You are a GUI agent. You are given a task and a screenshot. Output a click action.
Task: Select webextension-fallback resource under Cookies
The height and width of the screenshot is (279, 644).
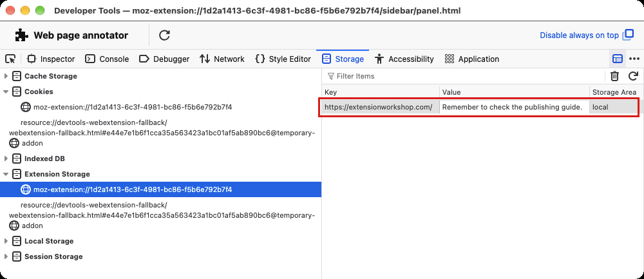[x=160, y=133]
